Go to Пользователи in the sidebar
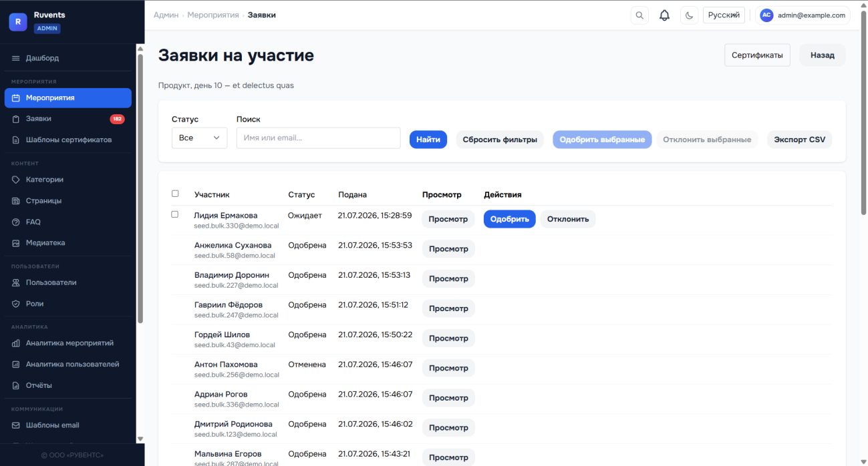 point(68,282)
